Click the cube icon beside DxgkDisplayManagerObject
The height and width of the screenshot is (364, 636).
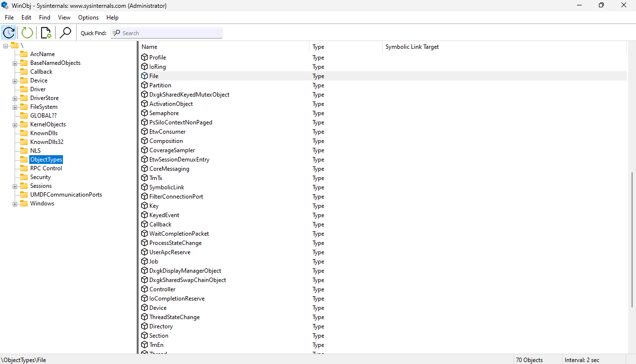[144, 271]
